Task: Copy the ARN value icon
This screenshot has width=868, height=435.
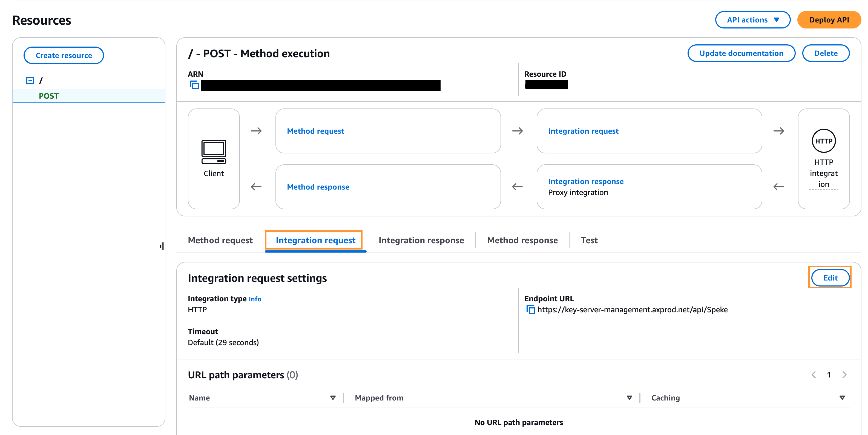Action: point(194,85)
